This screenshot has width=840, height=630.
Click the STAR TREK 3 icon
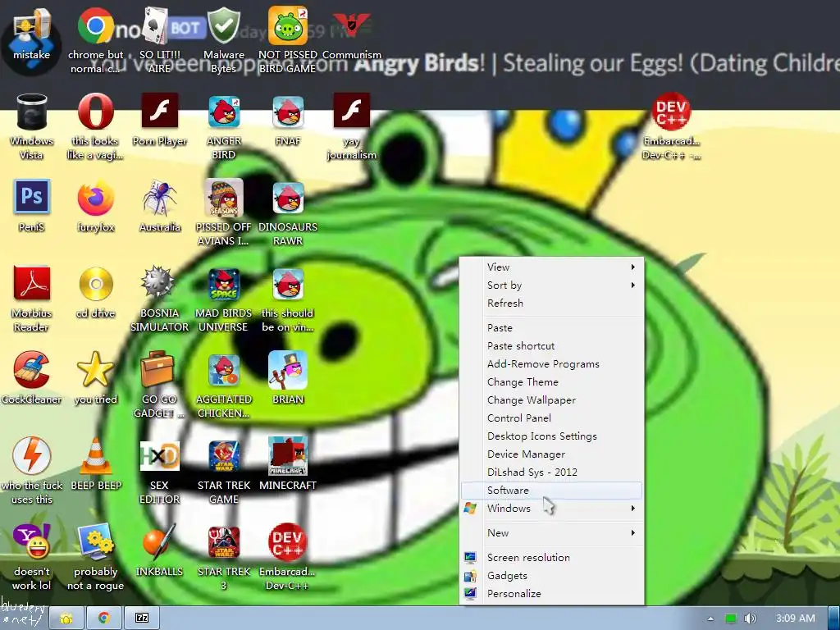223,541
